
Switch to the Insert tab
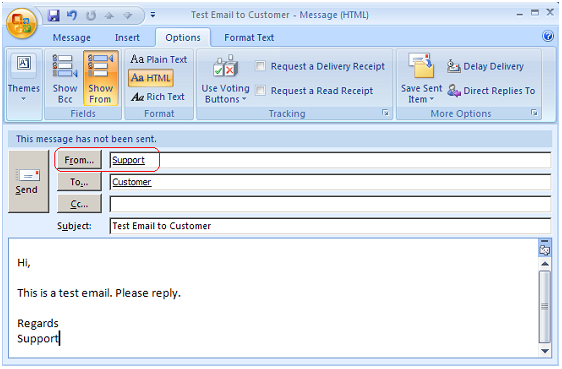[127, 38]
